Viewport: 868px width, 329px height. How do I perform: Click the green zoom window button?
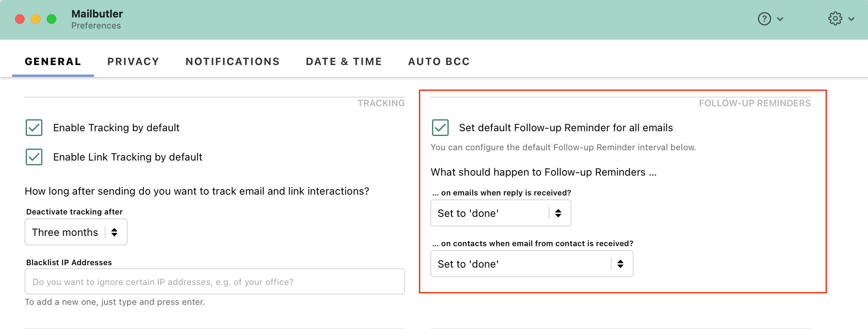coord(51,19)
